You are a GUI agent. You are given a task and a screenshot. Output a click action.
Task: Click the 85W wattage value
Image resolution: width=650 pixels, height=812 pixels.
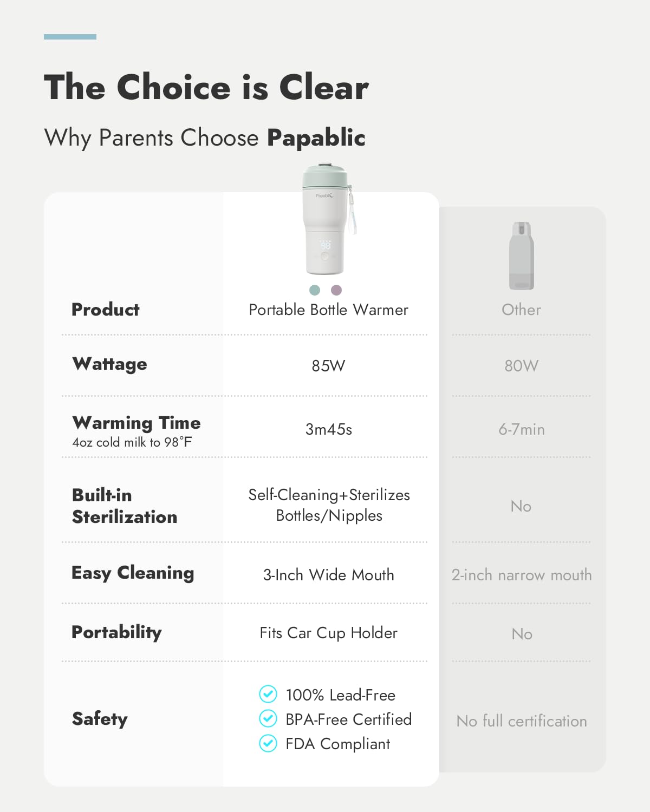click(x=328, y=366)
